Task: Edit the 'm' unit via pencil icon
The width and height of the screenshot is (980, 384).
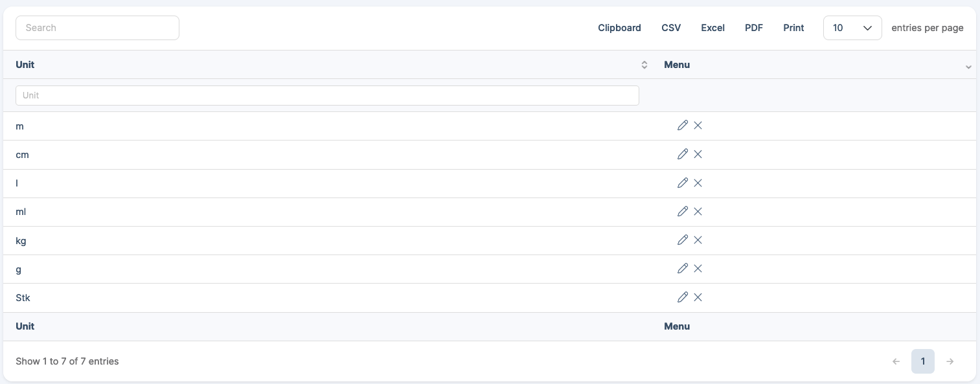Action: click(x=682, y=126)
